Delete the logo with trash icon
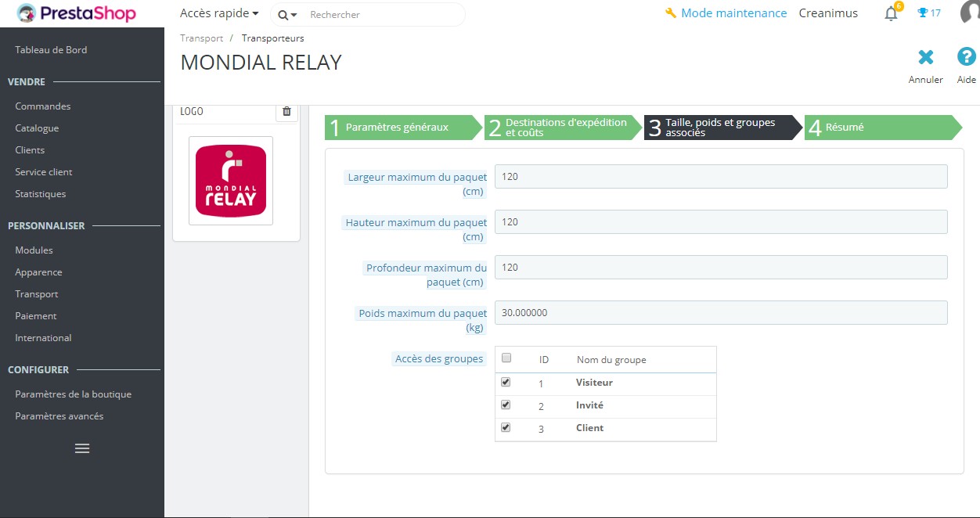 point(286,111)
